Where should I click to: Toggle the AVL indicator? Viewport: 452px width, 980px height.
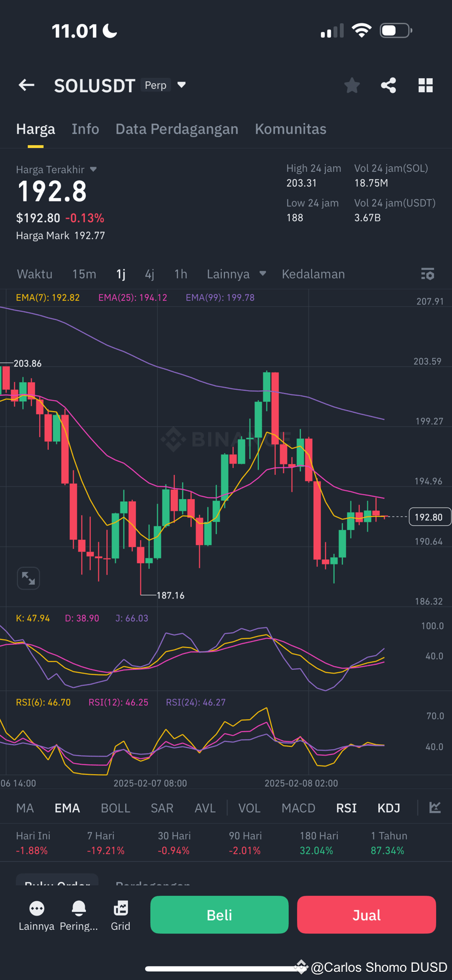pyautogui.click(x=205, y=808)
